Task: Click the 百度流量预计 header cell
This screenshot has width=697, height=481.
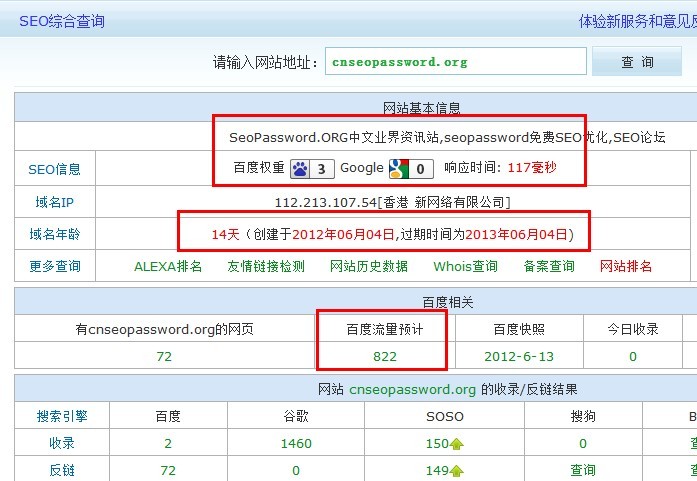Action: (x=385, y=329)
